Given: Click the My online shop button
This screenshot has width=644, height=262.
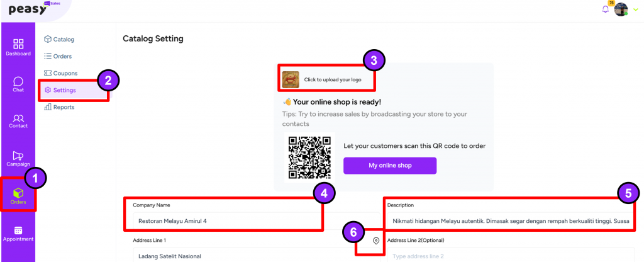Looking at the screenshot, I should click(x=390, y=166).
